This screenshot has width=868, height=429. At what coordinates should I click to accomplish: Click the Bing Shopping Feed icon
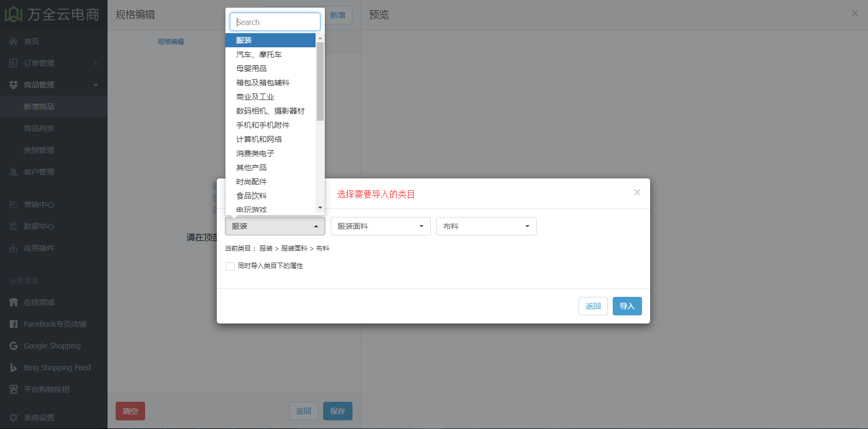(14, 368)
